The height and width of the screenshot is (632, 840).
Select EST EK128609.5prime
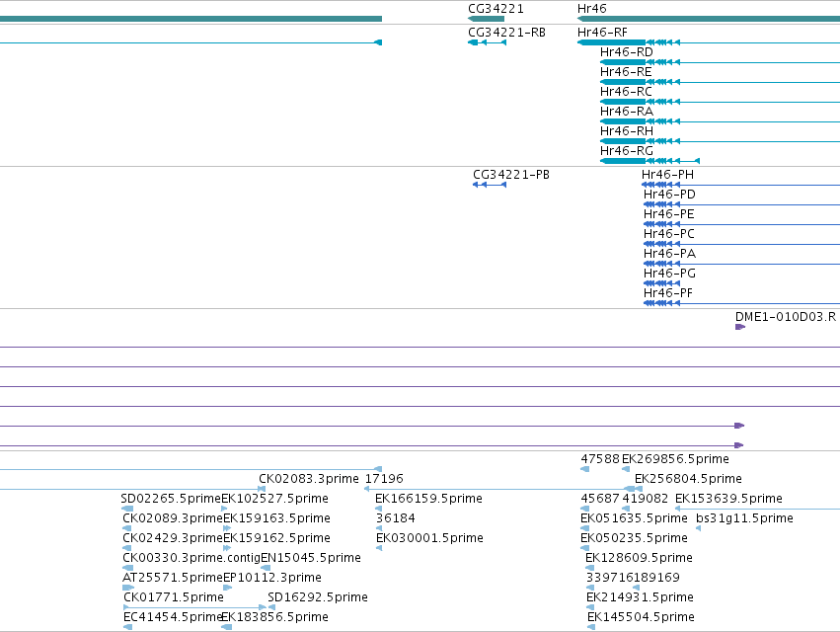tap(639, 558)
